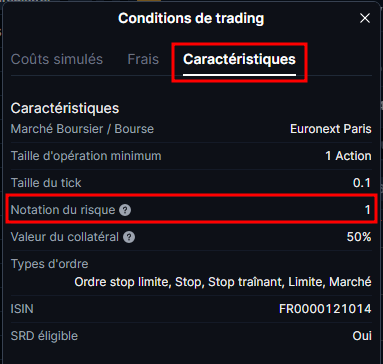Select the Notation du risque label

63,210
